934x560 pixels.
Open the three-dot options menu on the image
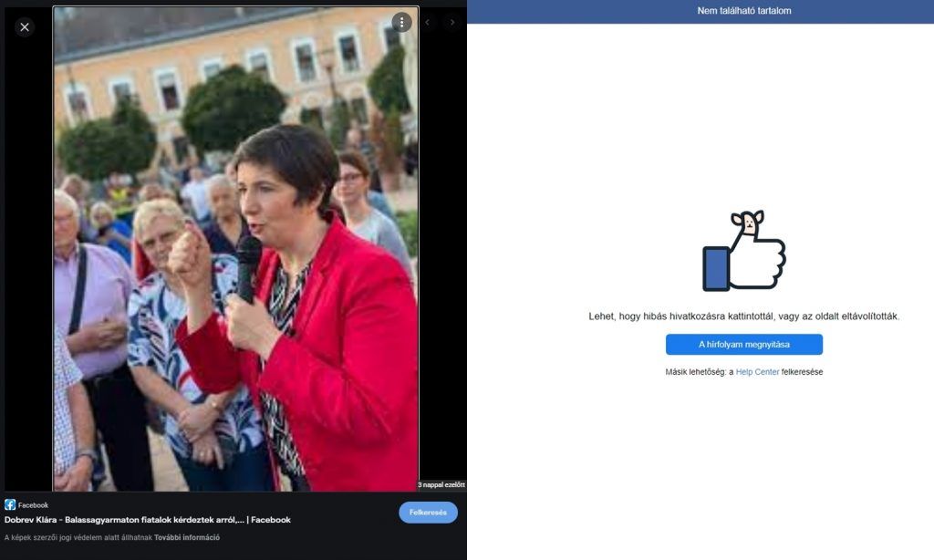[401, 23]
